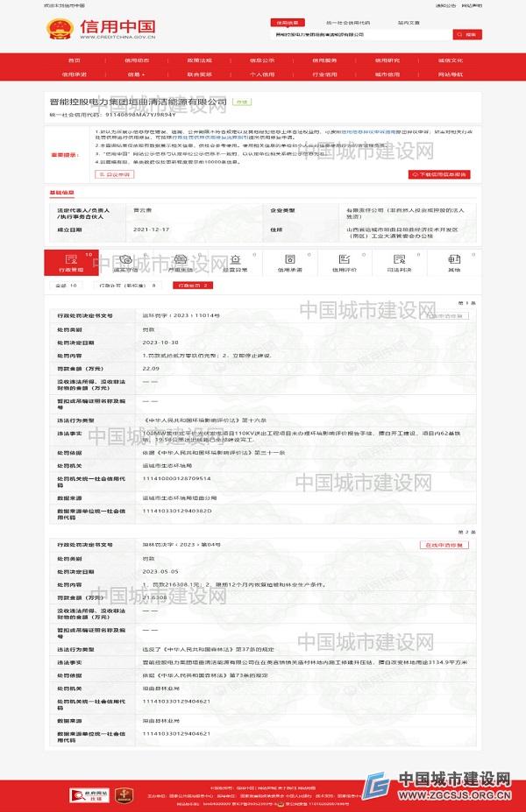
Task: Open 联合奖惩 in the navigation bar
Action: tap(200, 74)
